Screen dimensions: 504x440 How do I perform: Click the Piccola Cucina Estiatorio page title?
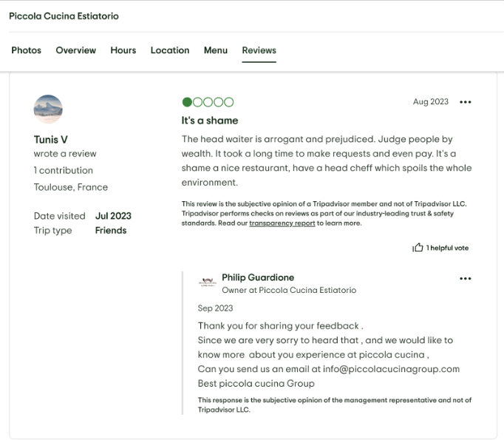(x=64, y=16)
